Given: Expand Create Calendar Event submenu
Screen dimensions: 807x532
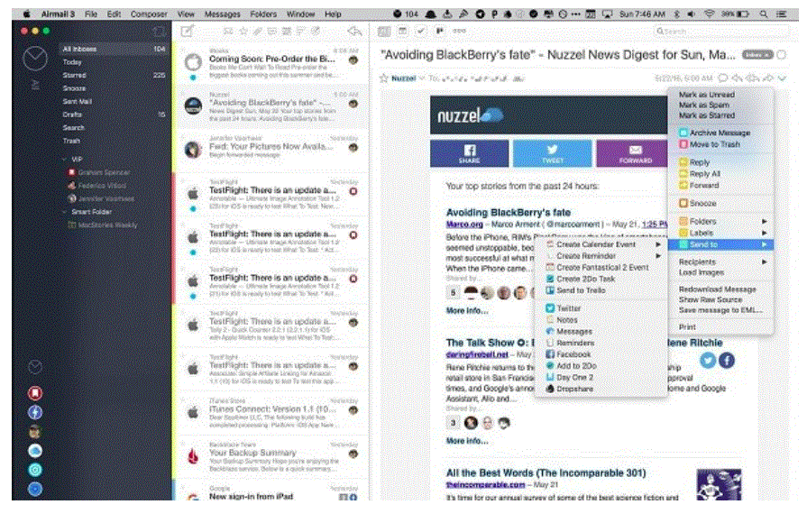Looking at the screenshot, I should tap(601, 244).
